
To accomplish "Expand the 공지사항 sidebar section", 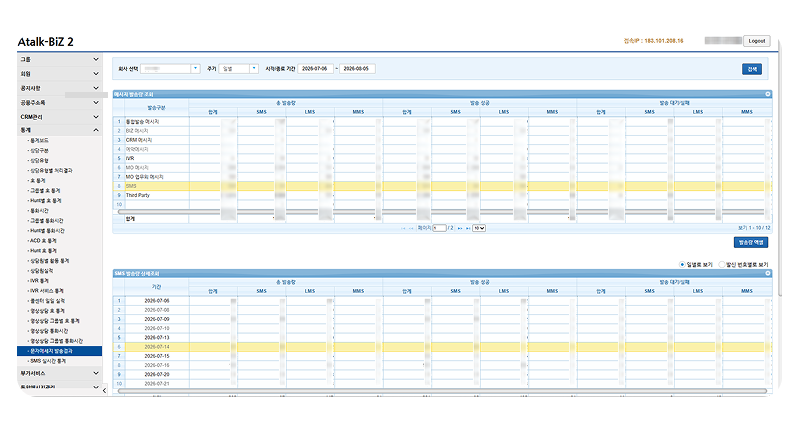I will point(59,88).
